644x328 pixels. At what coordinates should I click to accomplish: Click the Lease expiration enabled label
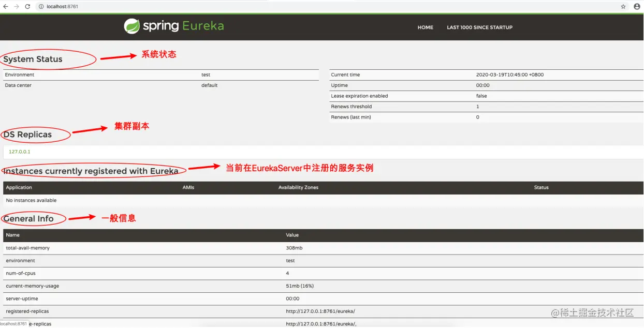point(359,96)
